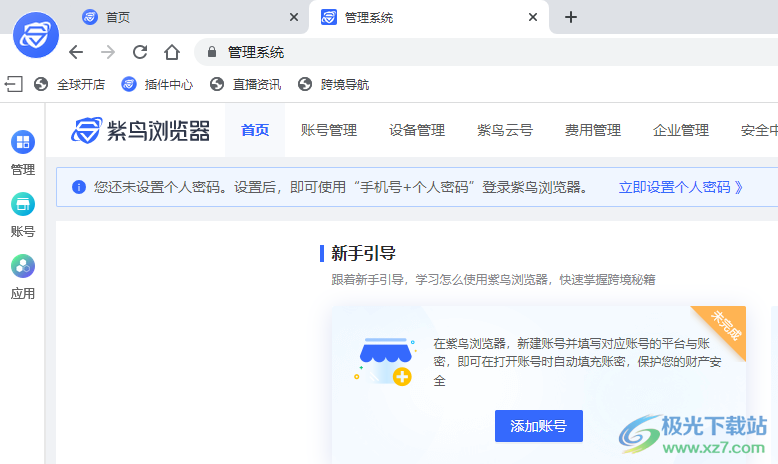Open a new tab with the plus button

click(571, 17)
